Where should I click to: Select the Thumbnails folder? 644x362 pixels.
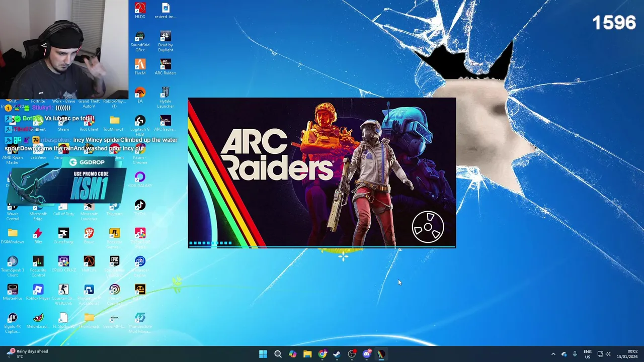click(x=89, y=320)
